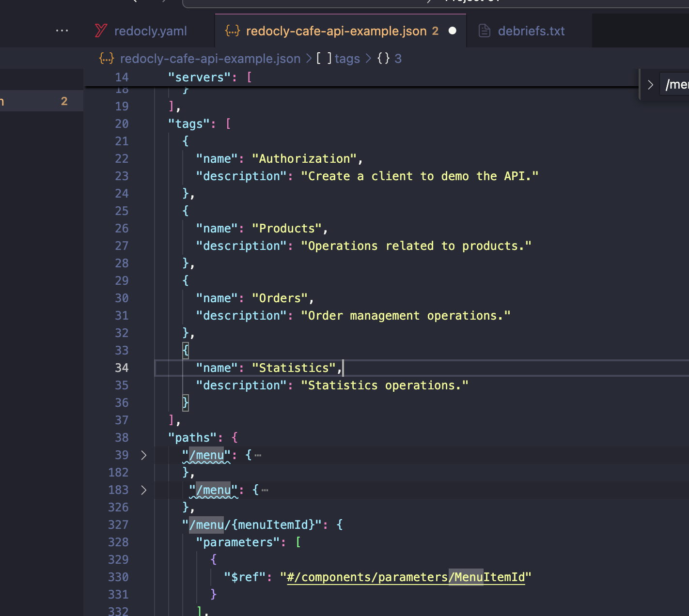Image resolution: width=689 pixels, height=616 pixels.
Task: Click the debriefs.txt document icon
Action: (x=484, y=31)
